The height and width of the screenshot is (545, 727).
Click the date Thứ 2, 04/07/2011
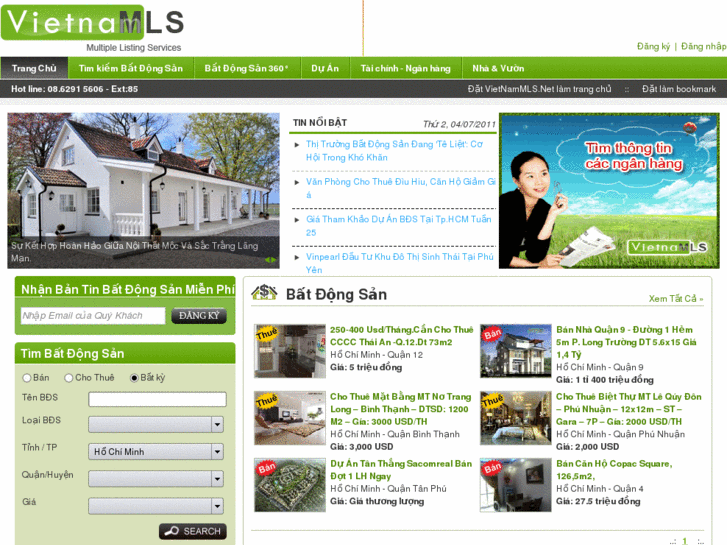point(459,124)
